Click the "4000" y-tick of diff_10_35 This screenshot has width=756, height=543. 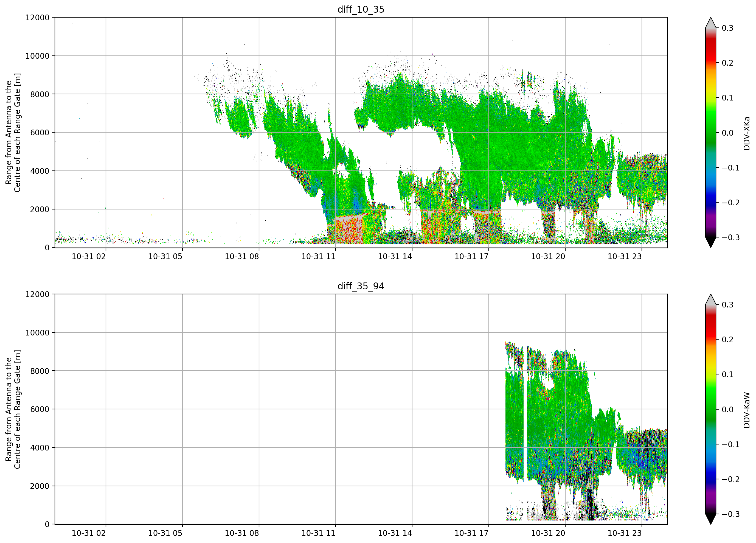(40, 171)
